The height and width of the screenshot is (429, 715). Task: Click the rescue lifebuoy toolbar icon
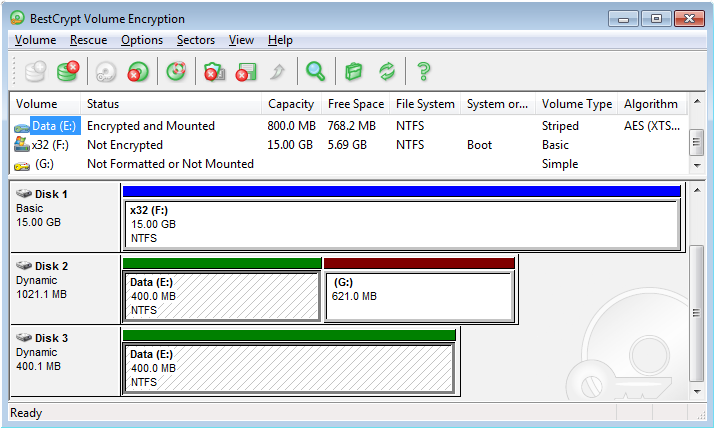[x=176, y=71]
